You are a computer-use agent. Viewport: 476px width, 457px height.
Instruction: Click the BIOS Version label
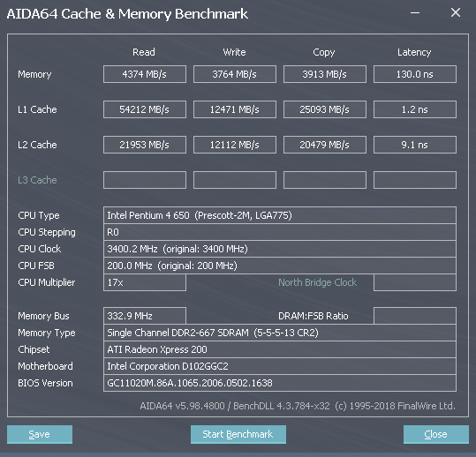point(45,383)
